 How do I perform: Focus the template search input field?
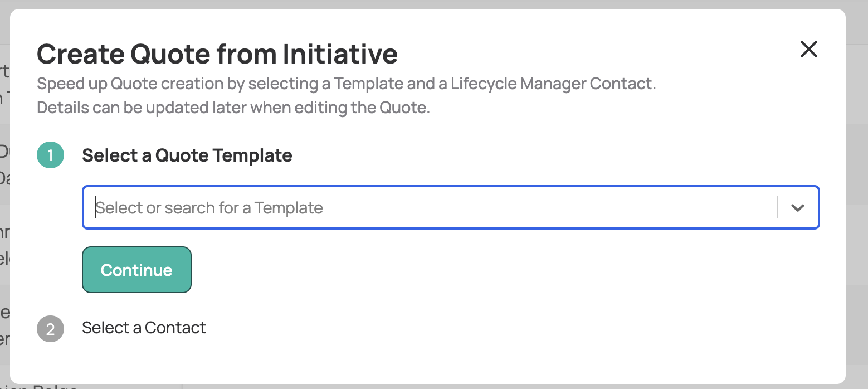tap(390, 208)
